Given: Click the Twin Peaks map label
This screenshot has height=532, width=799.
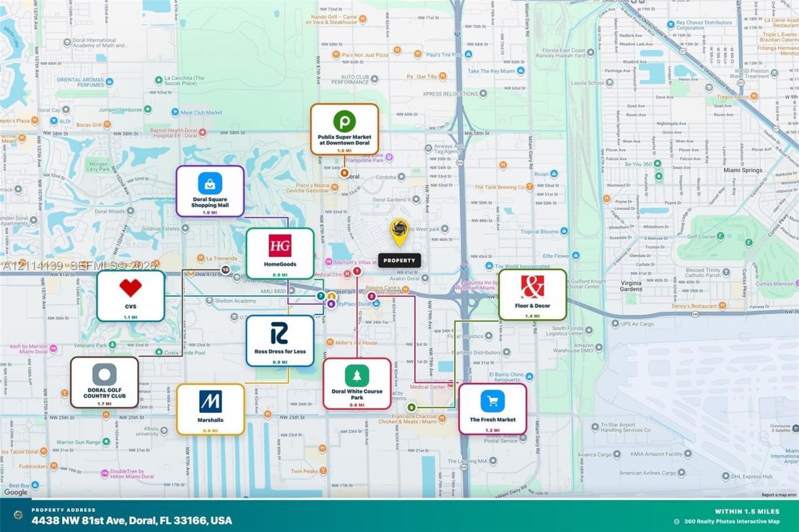Looking at the screenshot, I should pos(304,472).
